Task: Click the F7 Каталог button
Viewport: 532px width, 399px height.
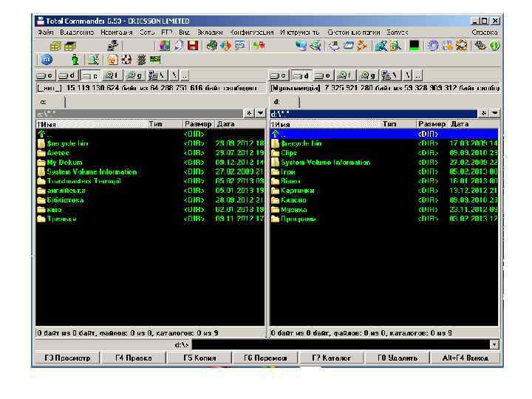Action: (x=331, y=358)
